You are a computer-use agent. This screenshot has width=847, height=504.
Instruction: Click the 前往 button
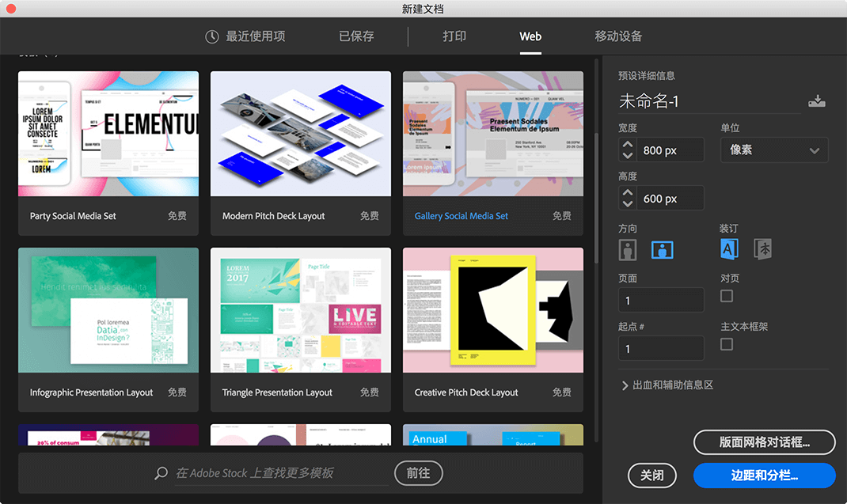pyautogui.click(x=419, y=473)
